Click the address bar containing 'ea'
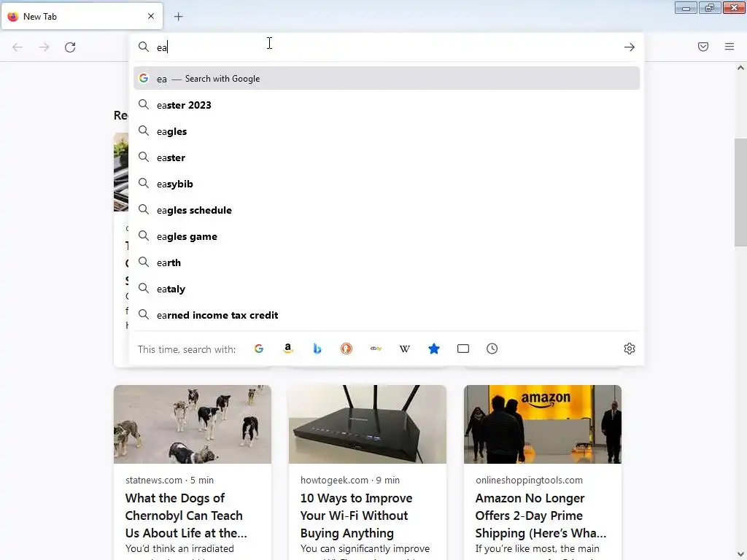 point(386,47)
